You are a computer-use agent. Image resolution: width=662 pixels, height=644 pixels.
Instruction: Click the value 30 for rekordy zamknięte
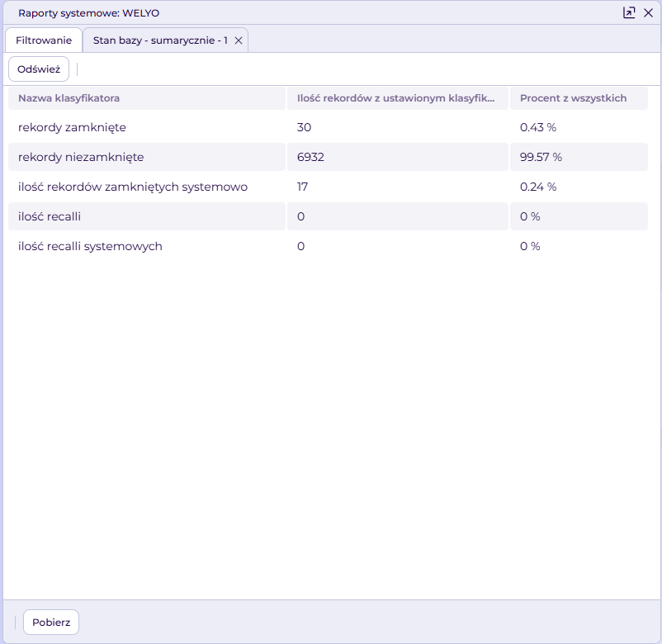point(304,127)
